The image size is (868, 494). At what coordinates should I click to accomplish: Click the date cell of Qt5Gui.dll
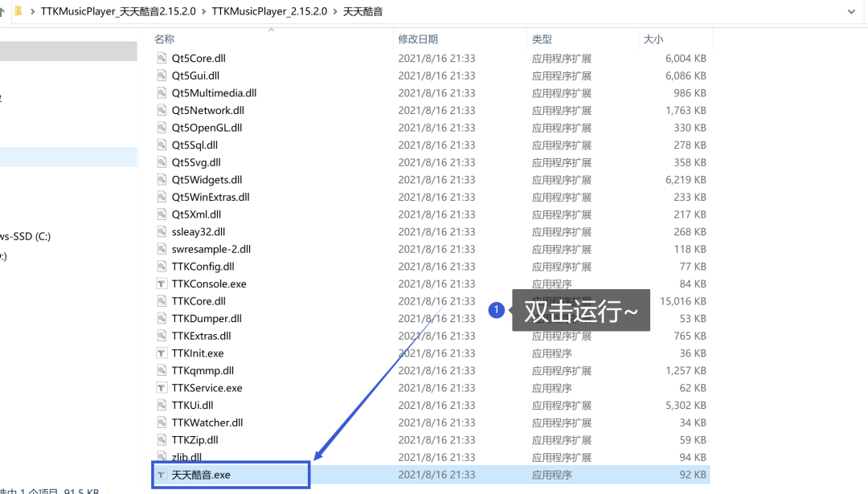click(436, 76)
